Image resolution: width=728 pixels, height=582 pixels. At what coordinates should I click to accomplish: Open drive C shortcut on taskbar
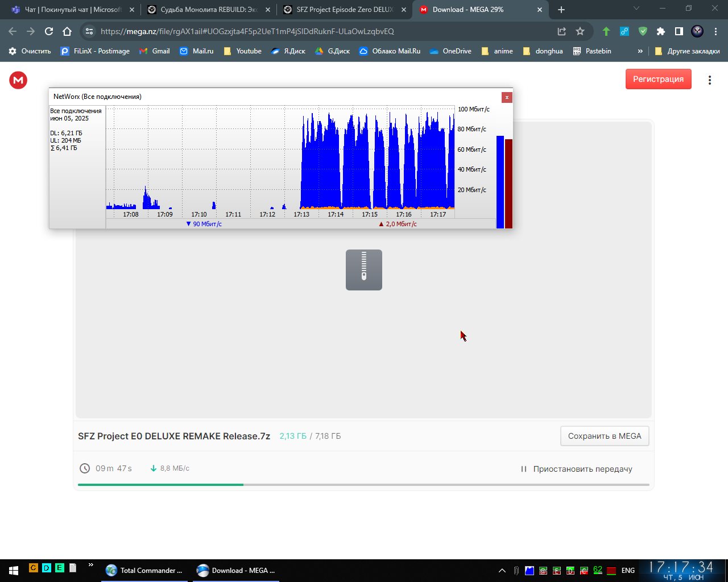pyautogui.click(x=34, y=567)
